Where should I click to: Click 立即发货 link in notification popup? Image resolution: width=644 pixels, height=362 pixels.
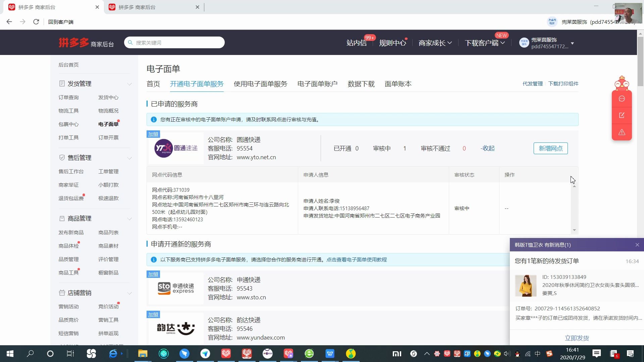click(x=577, y=338)
